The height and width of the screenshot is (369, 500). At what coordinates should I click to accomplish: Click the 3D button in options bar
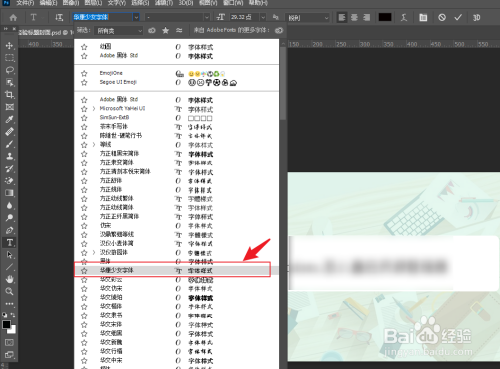[x=476, y=18]
